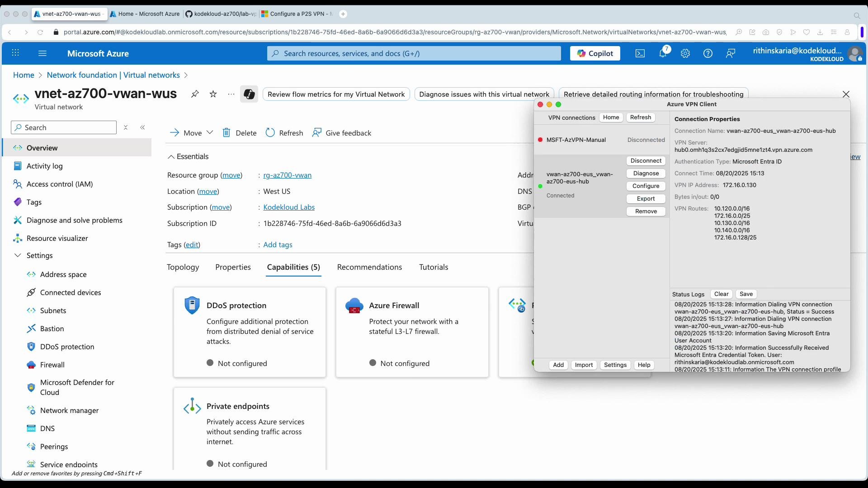The height and width of the screenshot is (488, 868).
Task: Switch to the Properties tab
Action: 233,267
